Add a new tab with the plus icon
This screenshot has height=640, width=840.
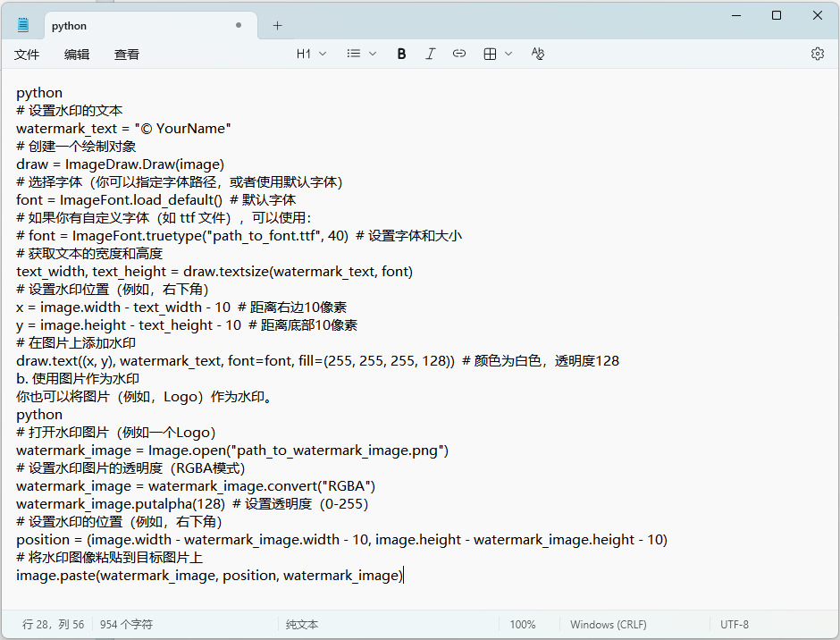(x=277, y=26)
